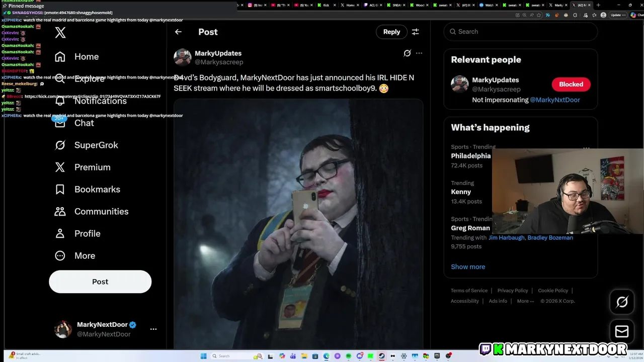This screenshot has height=362, width=644.
Task: Open the post's three-dot more menu
Action: click(419, 53)
